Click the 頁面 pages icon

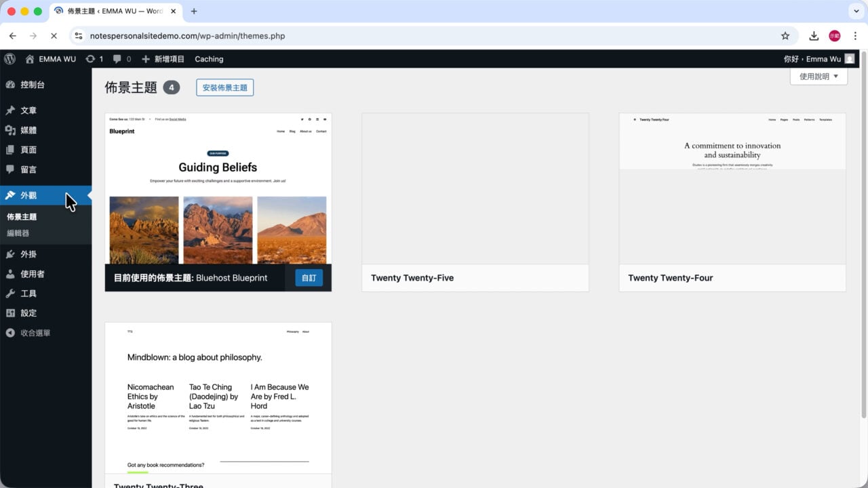[x=10, y=150]
